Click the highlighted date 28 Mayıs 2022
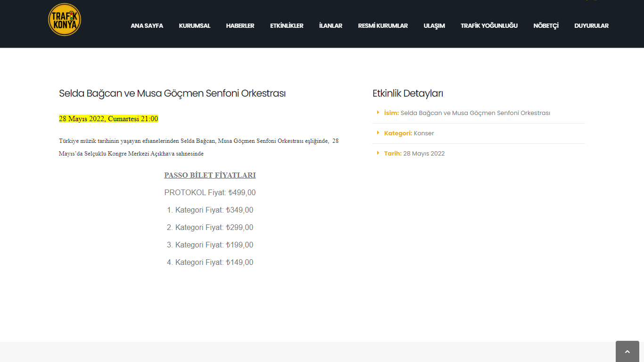This screenshot has width=644, height=362. pos(108,119)
